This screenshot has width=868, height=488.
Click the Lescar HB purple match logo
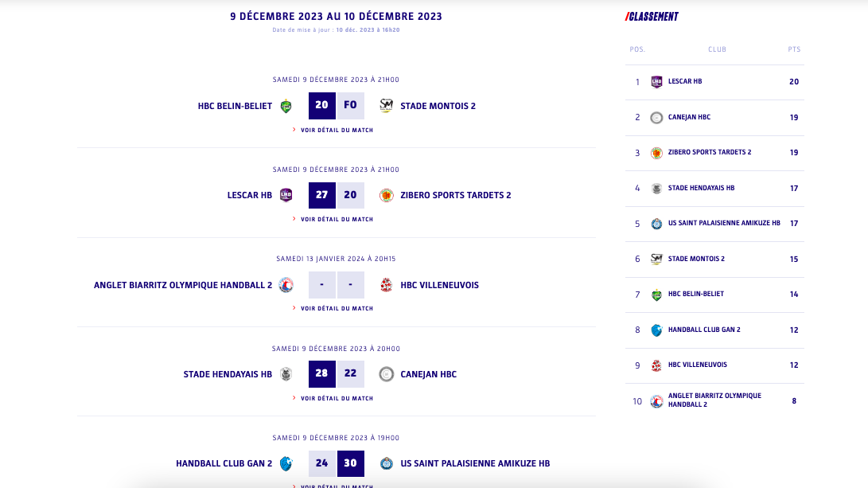pyautogui.click(x=286, y=195)
